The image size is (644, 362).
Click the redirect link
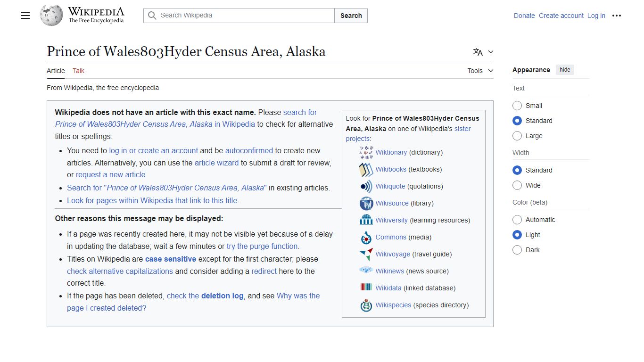tap(264, 271)
